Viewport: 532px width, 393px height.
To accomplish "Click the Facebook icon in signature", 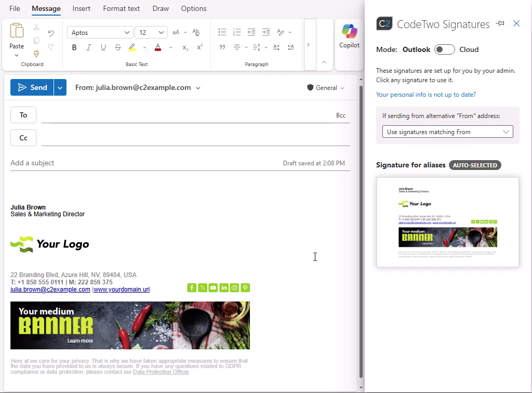I will [192, 288].
